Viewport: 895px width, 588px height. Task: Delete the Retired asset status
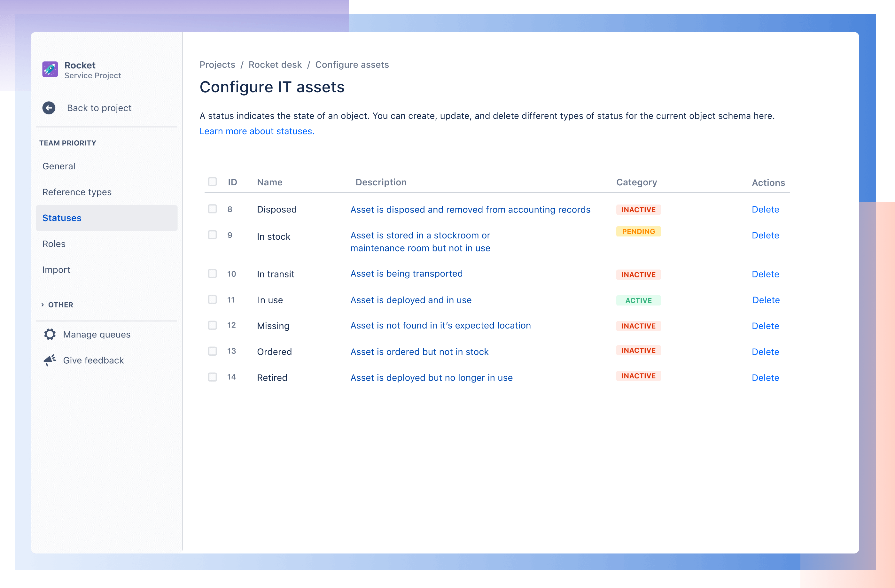[x=766, y=377]
